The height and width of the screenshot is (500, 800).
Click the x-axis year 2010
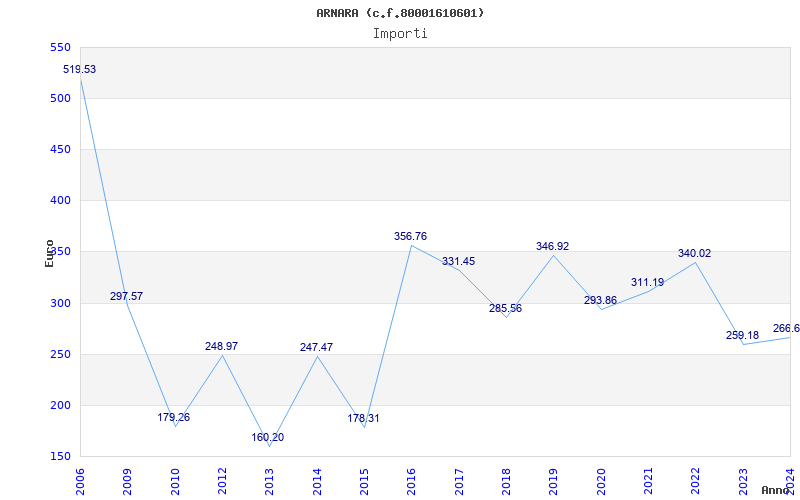pyautogui.click(x=175, y=482)
